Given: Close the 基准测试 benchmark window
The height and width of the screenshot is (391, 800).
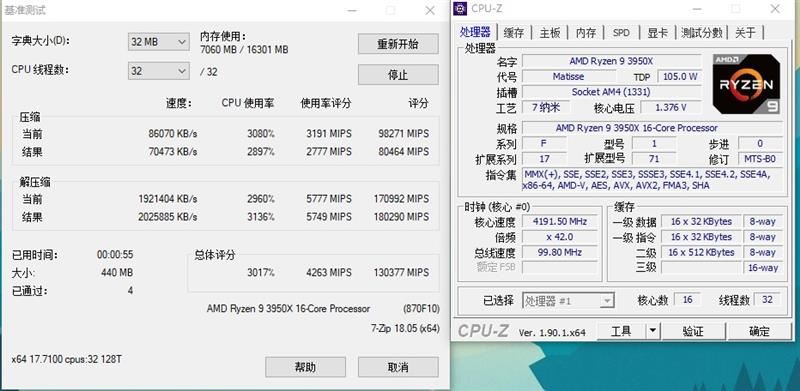Looking at the screenshot, I should (x=430, y=10).
